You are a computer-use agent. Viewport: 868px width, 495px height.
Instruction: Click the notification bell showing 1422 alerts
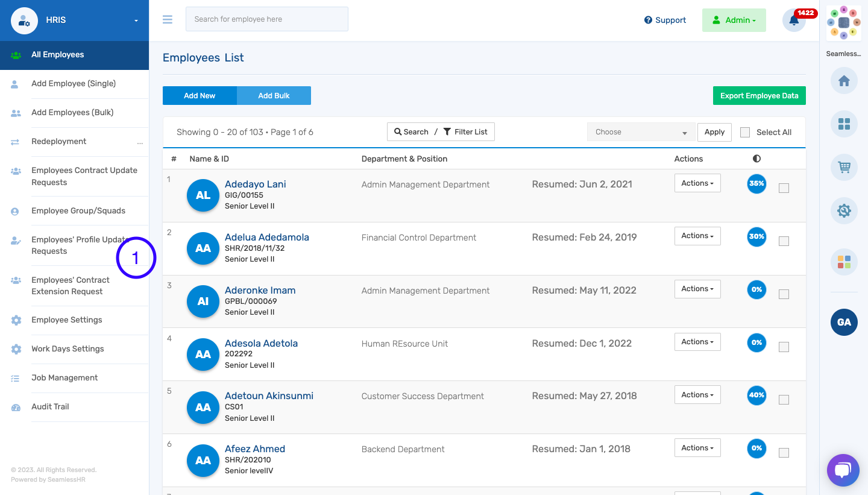[794, 20]
